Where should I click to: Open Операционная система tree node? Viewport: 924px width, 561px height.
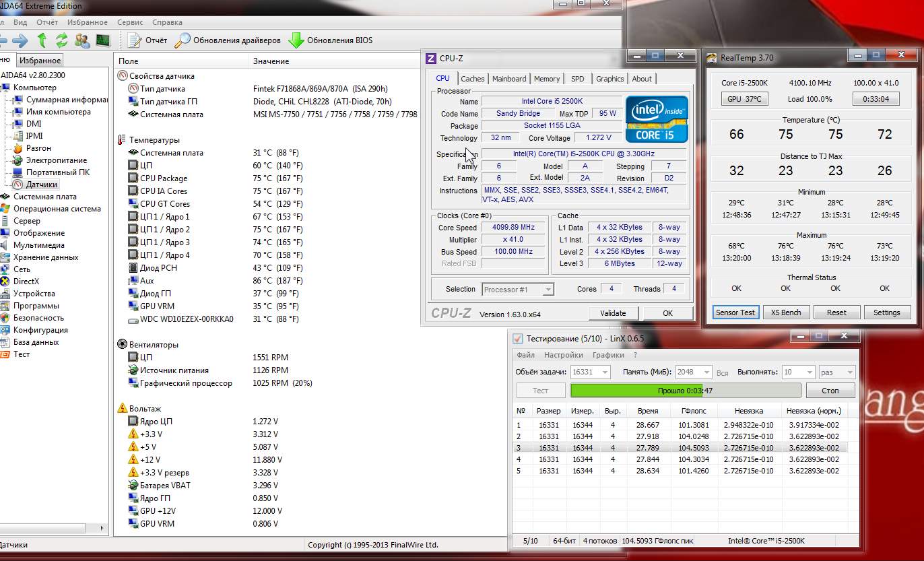coord(51,209)
